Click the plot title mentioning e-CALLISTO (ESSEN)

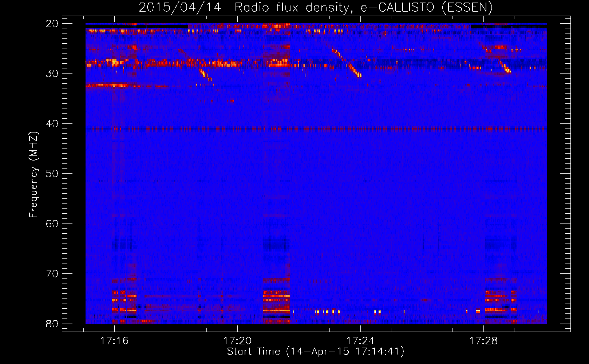coord(316,8)
